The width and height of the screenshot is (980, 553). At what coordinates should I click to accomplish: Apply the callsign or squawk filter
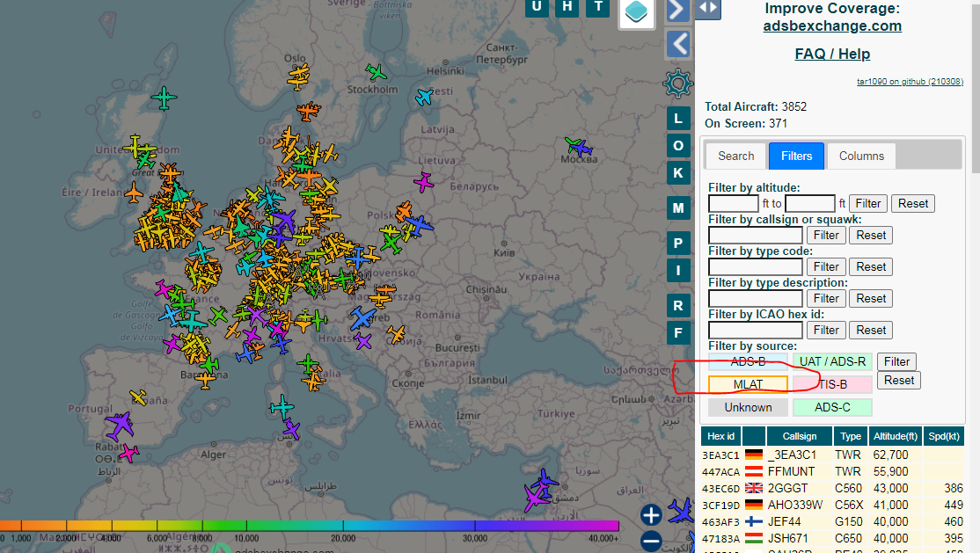coord(826,235)
